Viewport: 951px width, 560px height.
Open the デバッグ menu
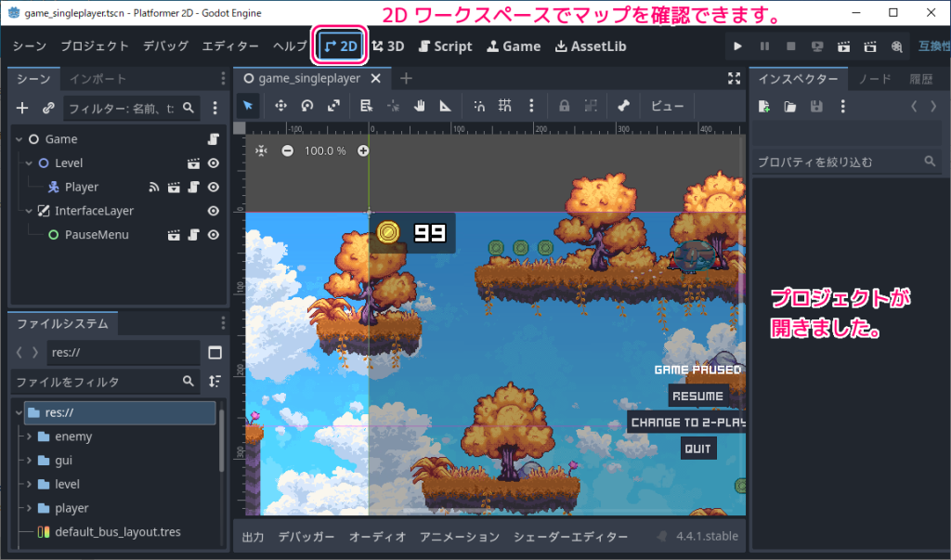click(x=165, y=46)
